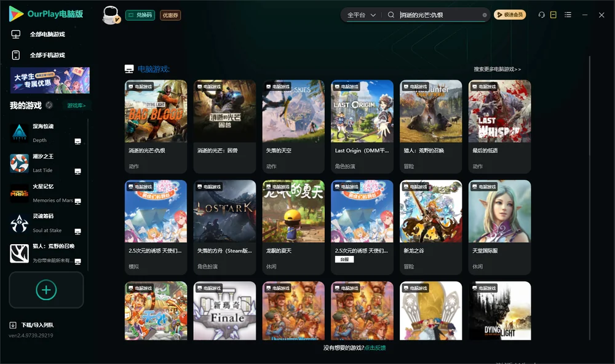Refresh the 我的游戏 list
Viewport: 615px width, 364px height.
point(49,105)
